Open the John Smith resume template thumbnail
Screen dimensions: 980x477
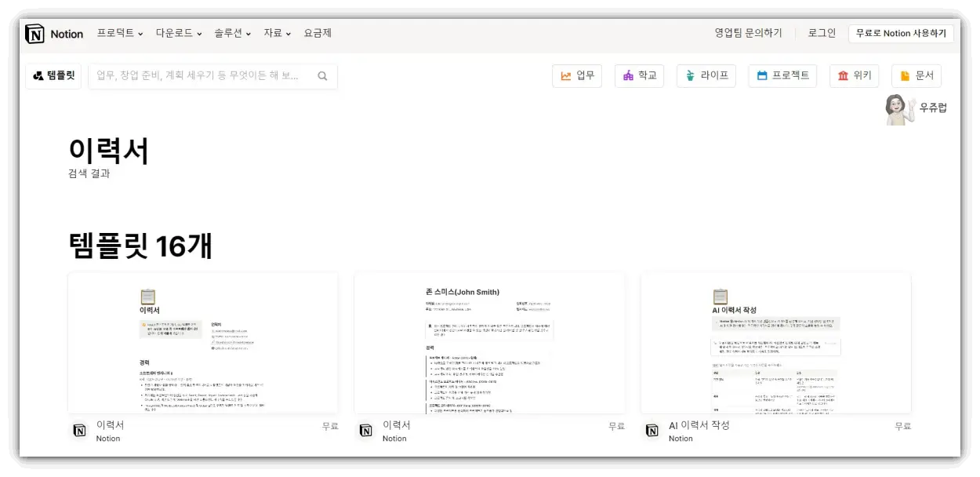[489, 343]
